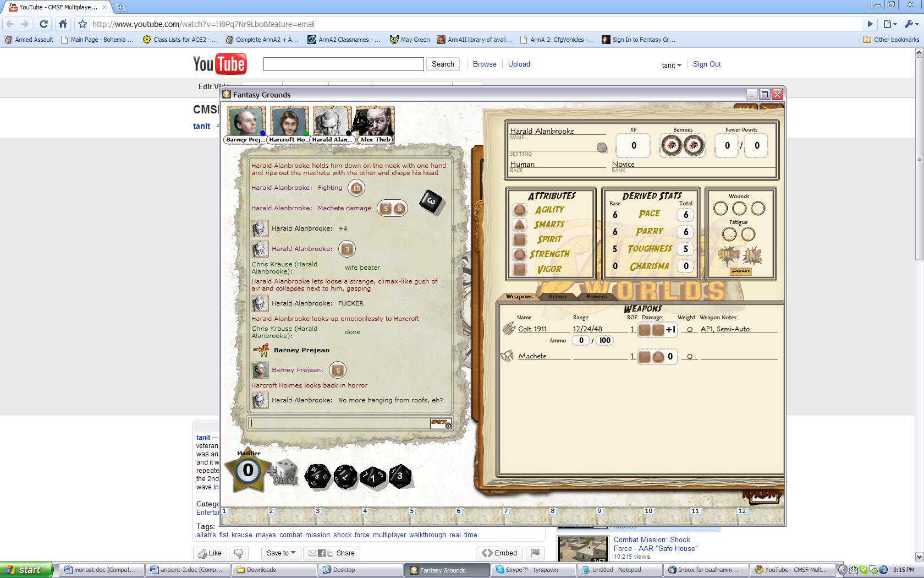Pick up the black d10 die
The height and width of the screenshot is (578, 924).
373,477
